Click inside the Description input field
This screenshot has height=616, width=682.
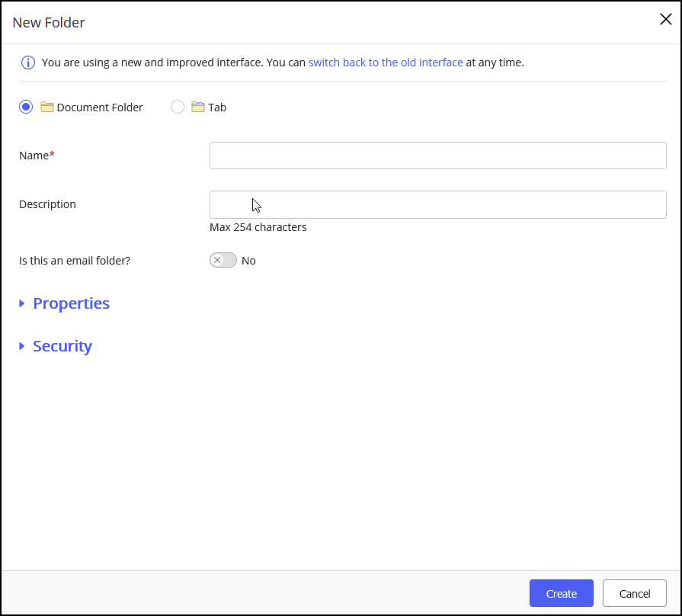point(437,204)
